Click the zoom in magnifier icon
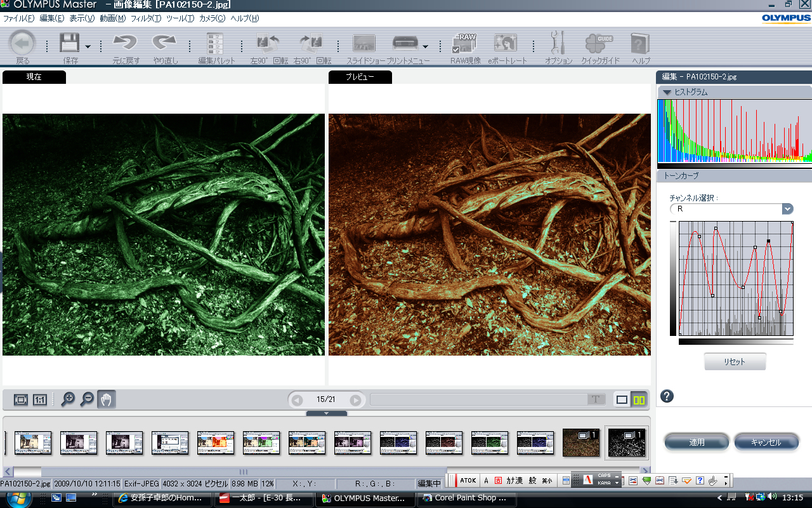 (68, 399)
